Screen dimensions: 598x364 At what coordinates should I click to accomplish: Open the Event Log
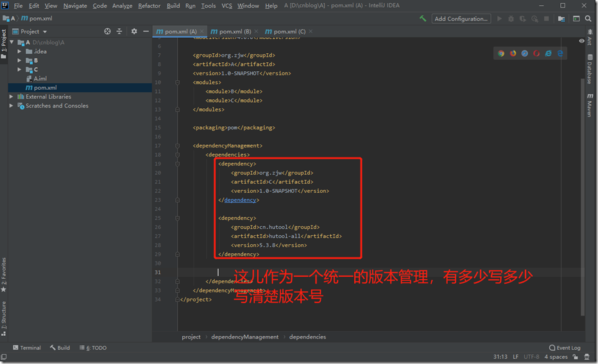[x=565, y=347]
